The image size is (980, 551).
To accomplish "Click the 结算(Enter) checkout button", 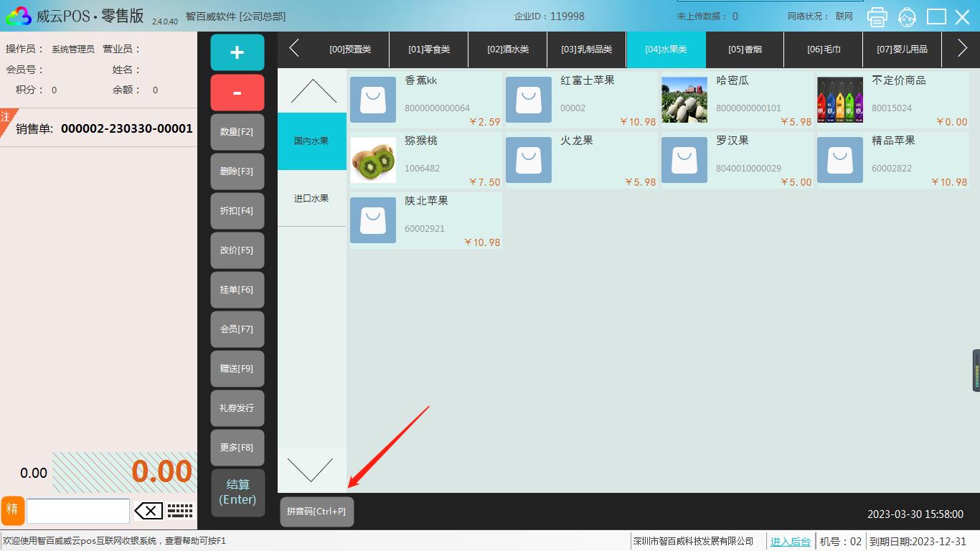I will [237, 492].
